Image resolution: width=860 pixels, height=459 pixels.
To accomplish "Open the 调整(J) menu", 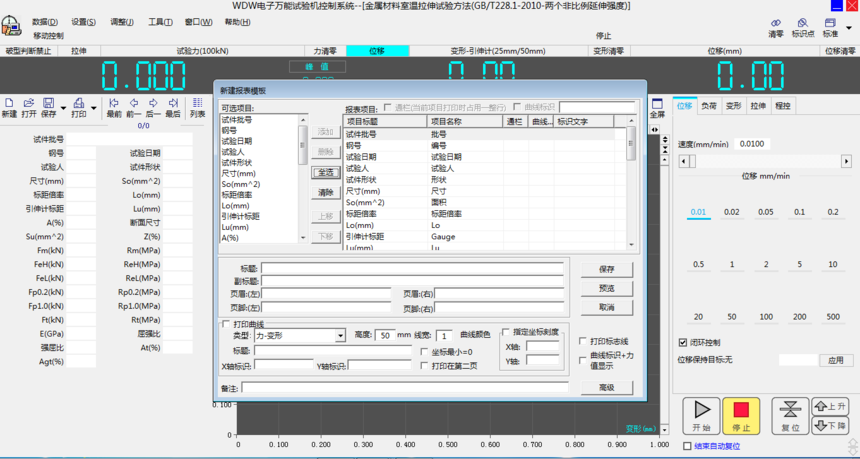I will tap(122, 22).
